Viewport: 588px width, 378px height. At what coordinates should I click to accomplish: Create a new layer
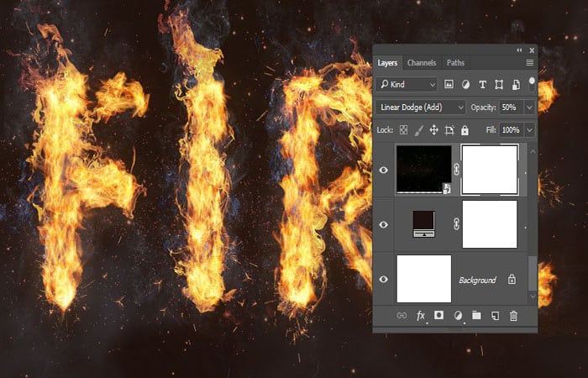495,316
